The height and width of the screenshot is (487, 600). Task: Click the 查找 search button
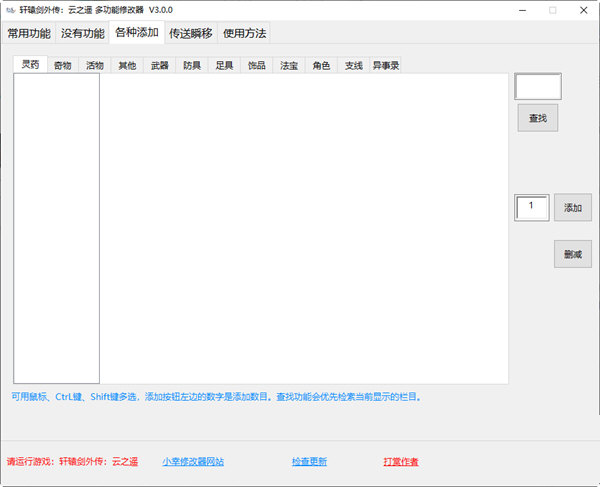[x=538, y=118]
